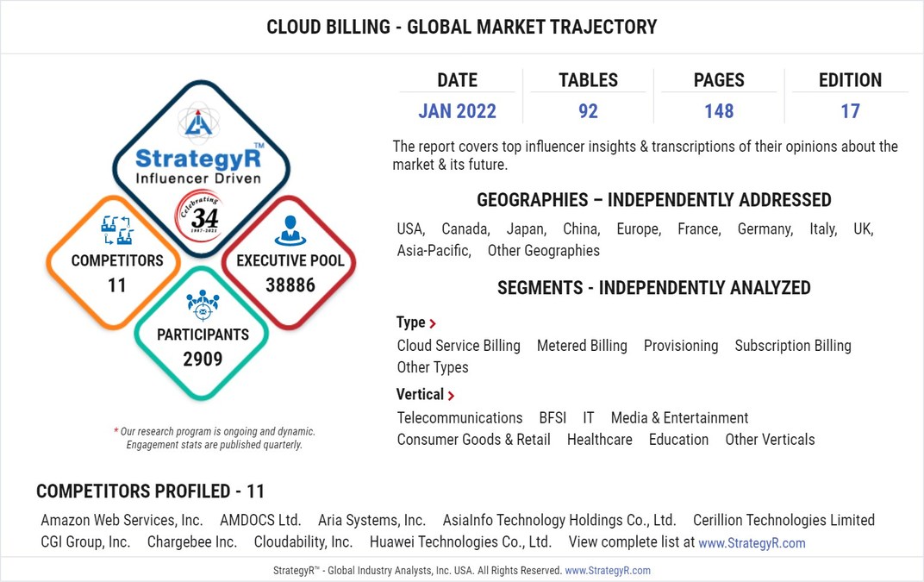
Task: Open www.StrategyR.com link in competitors list
Action: coord(752,543)
